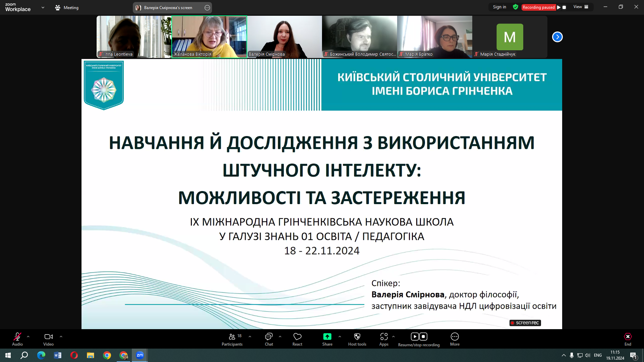Show next participants with blue arrow
Viewport: 644px width, 362px height.
[x=557, y=37]
